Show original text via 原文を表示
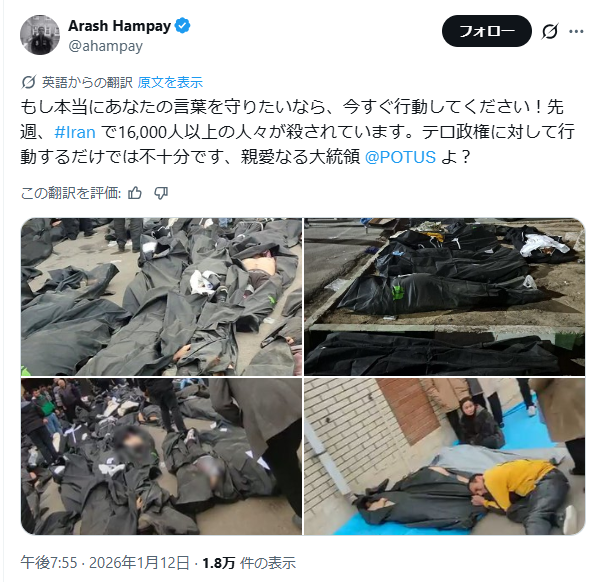The image size is (600, 582). coord(170,82)
